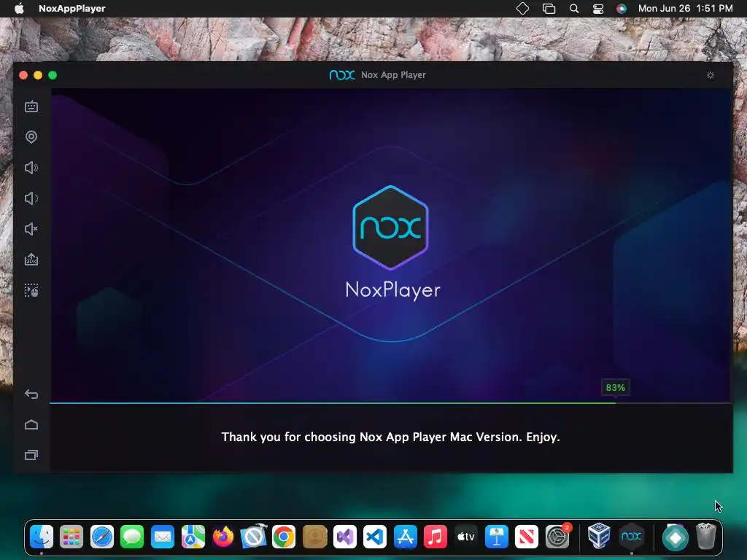The image size is (747, 560).
Task: Open Nox settings gear in title bar
Action: tap(711, 75)
